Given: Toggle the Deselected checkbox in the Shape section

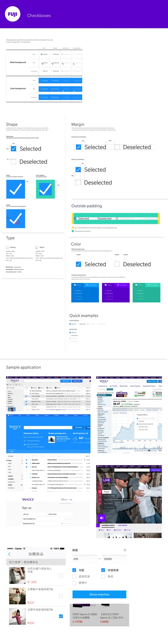Looking at the screenshot, I should [x=13, y=162].
